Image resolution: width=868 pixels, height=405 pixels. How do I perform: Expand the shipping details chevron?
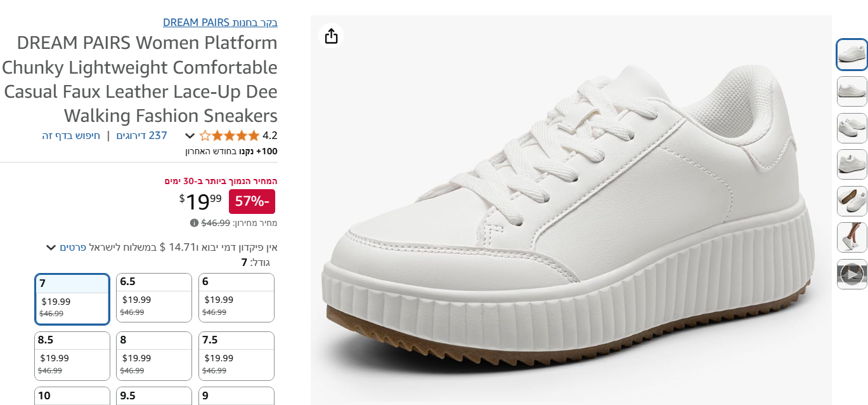pos(51,248)
